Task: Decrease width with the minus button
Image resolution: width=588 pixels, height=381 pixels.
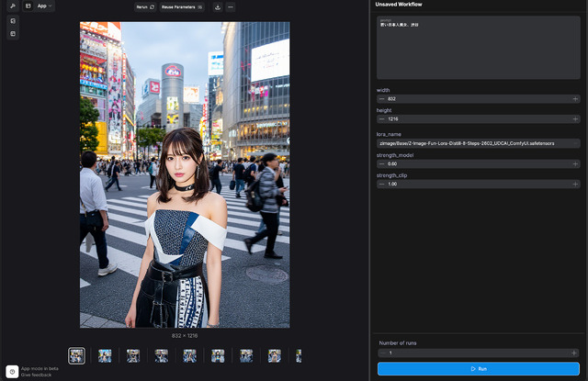Action: click(381, 98)
